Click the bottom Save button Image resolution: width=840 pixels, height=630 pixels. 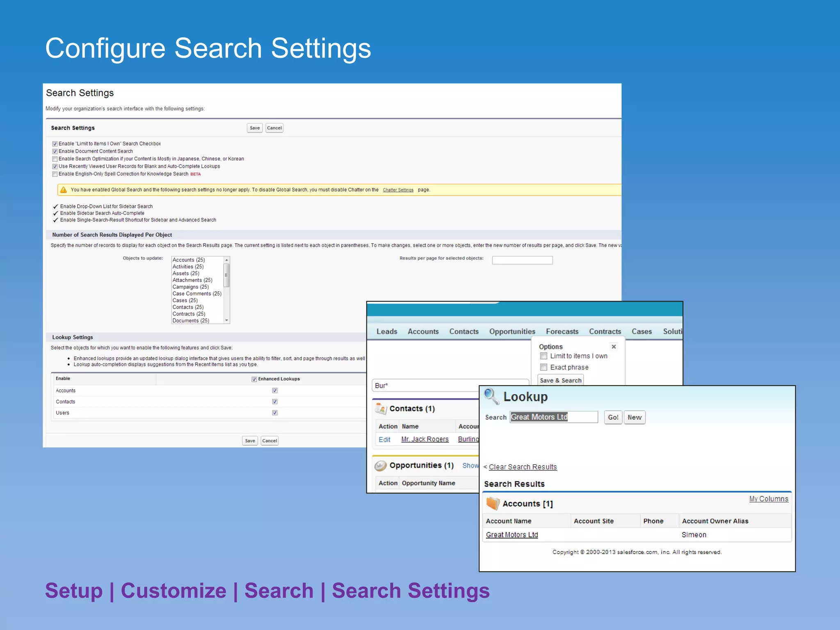pyautogui.click(x=250, y=441)
